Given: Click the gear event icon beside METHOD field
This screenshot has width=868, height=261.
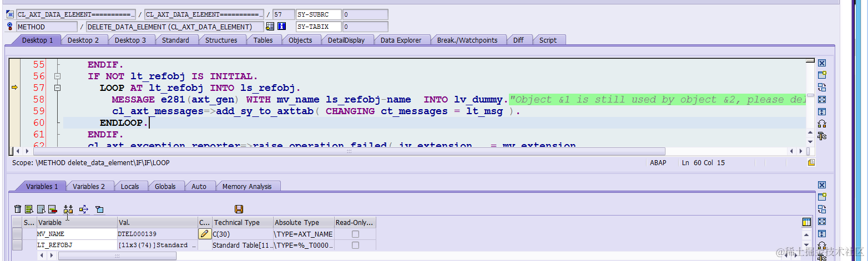Looking at the screenshot, I should pos(10,27).
